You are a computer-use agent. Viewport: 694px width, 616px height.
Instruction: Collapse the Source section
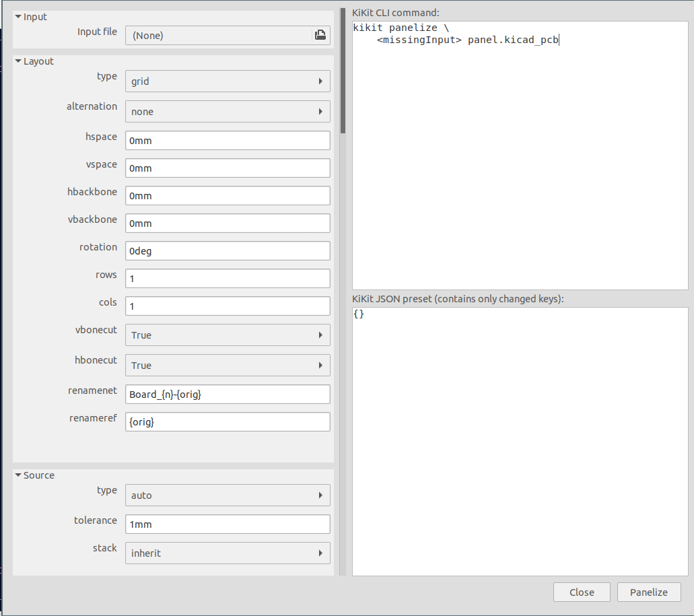(18, 475)
